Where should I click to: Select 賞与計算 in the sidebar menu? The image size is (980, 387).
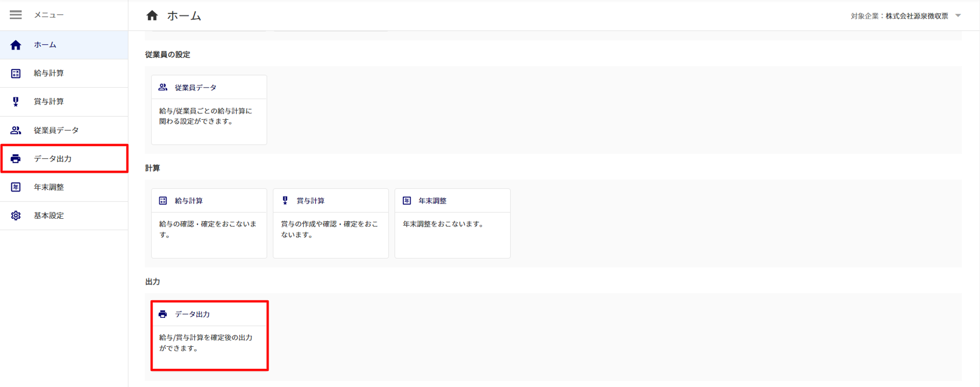point(64,102)
